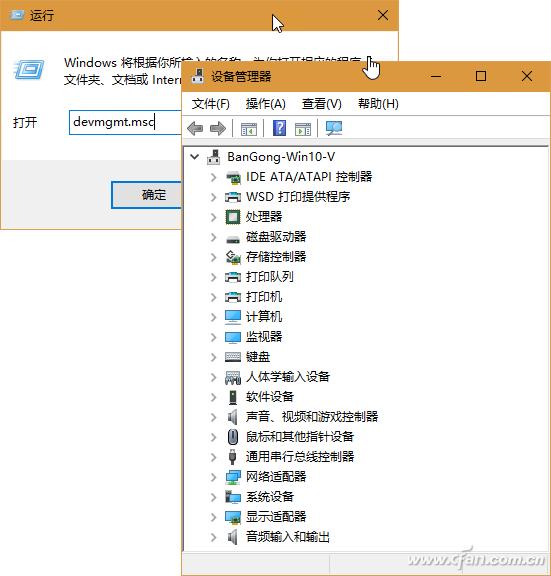The height and width of the screenshot is (576, 551).
Task: Select the 计算机 tree row text
Action: [x=264, y=317]
